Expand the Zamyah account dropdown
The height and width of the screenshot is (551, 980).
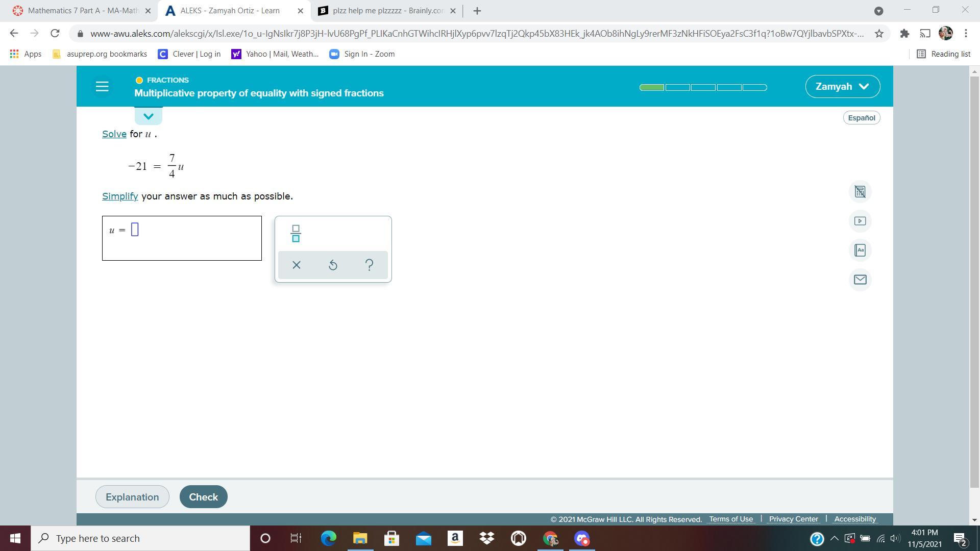[x=842, y=86]
